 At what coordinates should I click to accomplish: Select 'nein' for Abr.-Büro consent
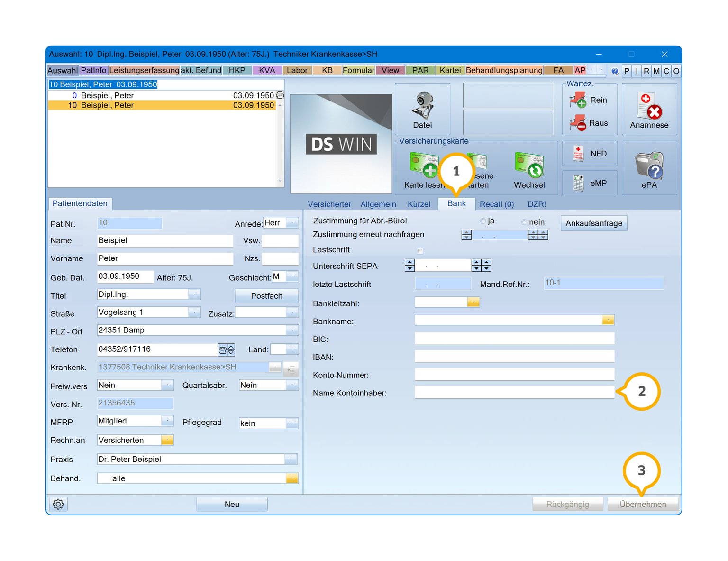[x=524, y=222]
